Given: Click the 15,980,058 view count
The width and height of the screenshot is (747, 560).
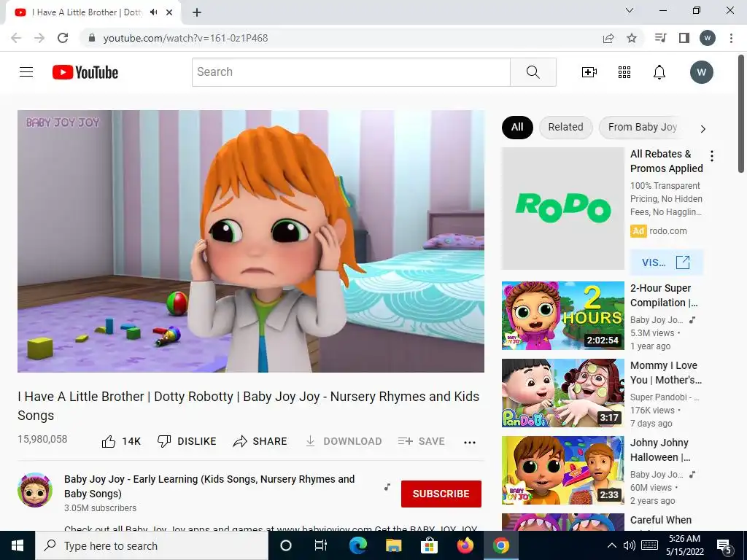Looking at the screenshot, I should 42,439.
